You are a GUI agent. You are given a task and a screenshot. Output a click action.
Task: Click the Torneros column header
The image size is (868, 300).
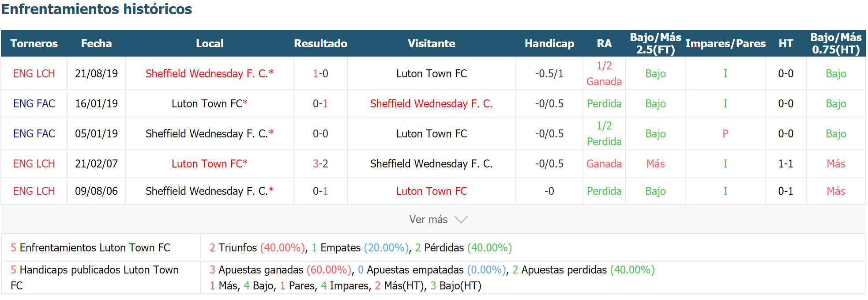coord(34,43)
